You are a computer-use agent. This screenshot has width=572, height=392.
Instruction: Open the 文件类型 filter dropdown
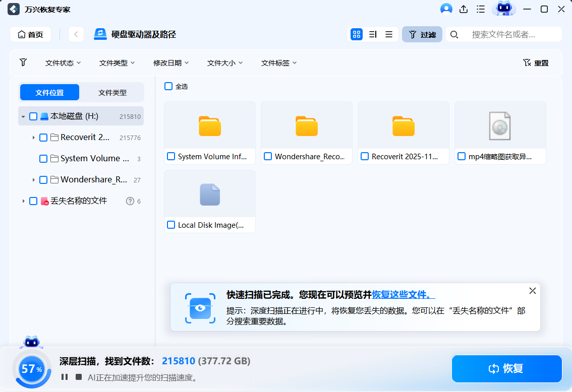tap(117, 62)
